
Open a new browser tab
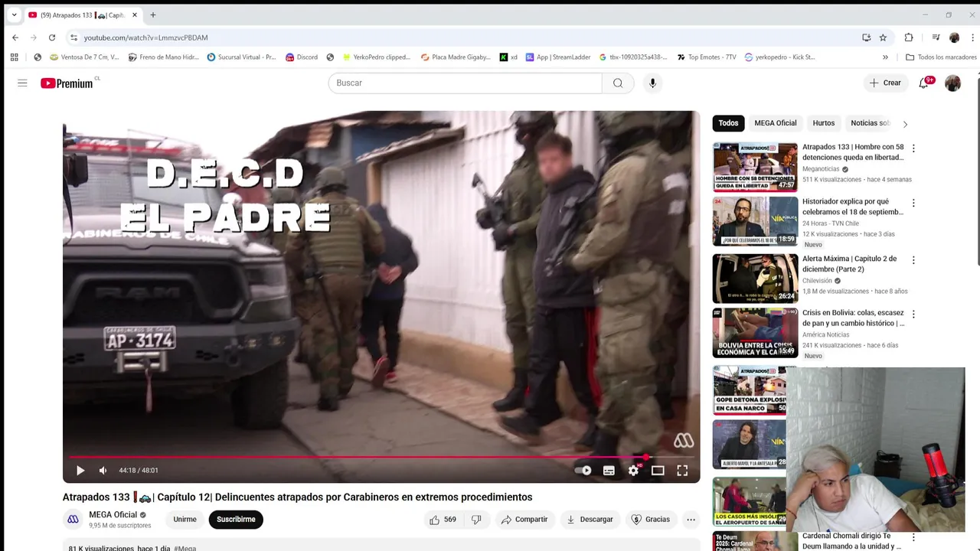tap(153, 15)
